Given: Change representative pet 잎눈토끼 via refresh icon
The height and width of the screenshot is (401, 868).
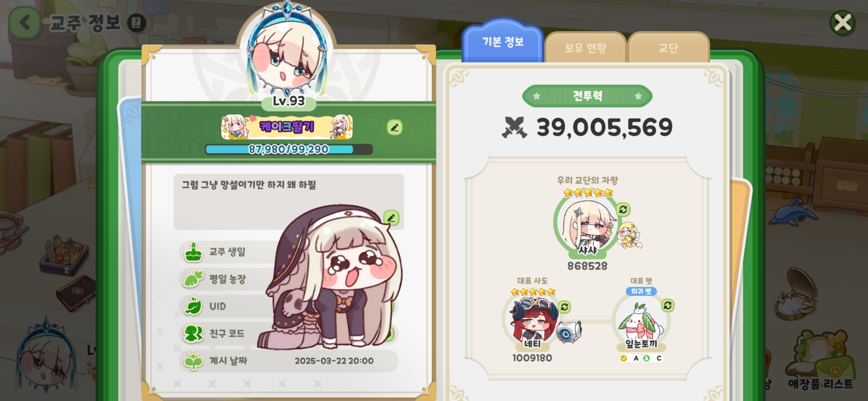Looking at the screenshot, I should tap(668, 305).
